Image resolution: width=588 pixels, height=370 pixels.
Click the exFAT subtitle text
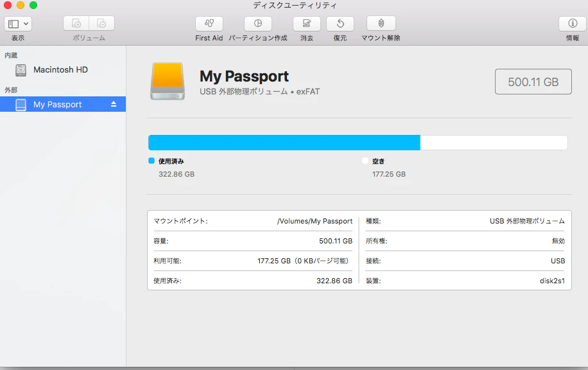pyautogui.click(x=308, y=92)
